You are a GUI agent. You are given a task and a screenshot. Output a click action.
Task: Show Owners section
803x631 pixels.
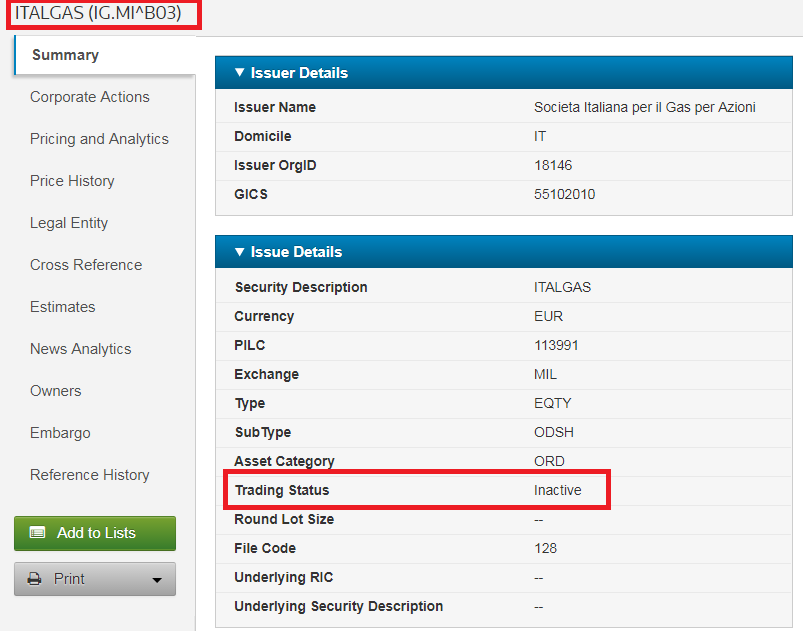point(55,391)
